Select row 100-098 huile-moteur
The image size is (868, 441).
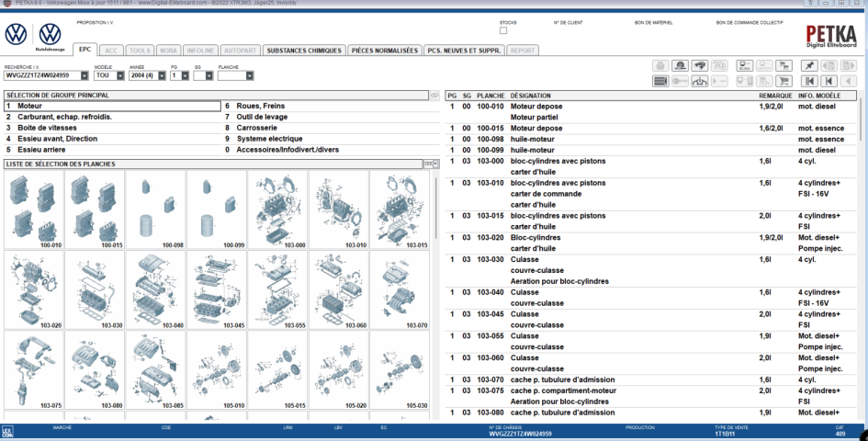pos(651,139)
